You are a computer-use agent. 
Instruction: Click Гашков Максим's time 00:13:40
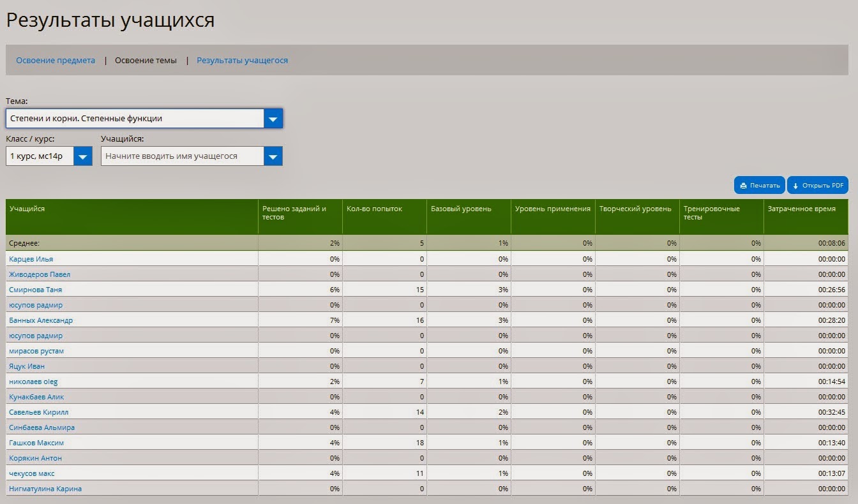(x=832, y=443)
